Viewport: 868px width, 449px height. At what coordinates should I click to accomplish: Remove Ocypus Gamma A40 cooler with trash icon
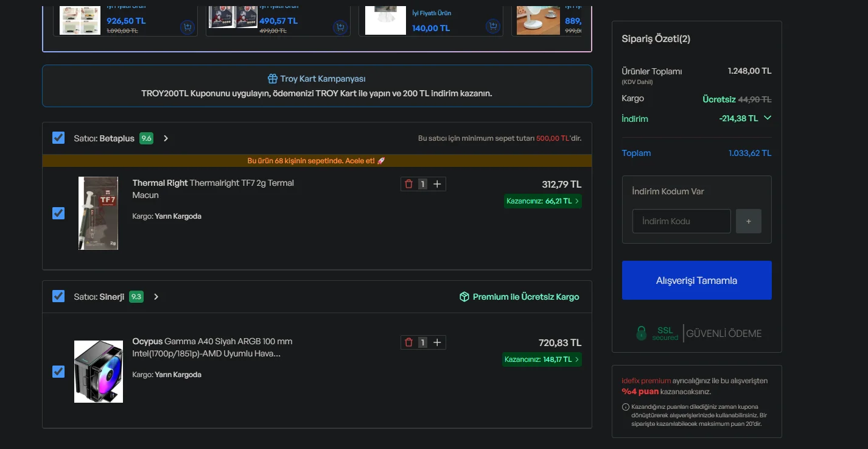point(408,342)
